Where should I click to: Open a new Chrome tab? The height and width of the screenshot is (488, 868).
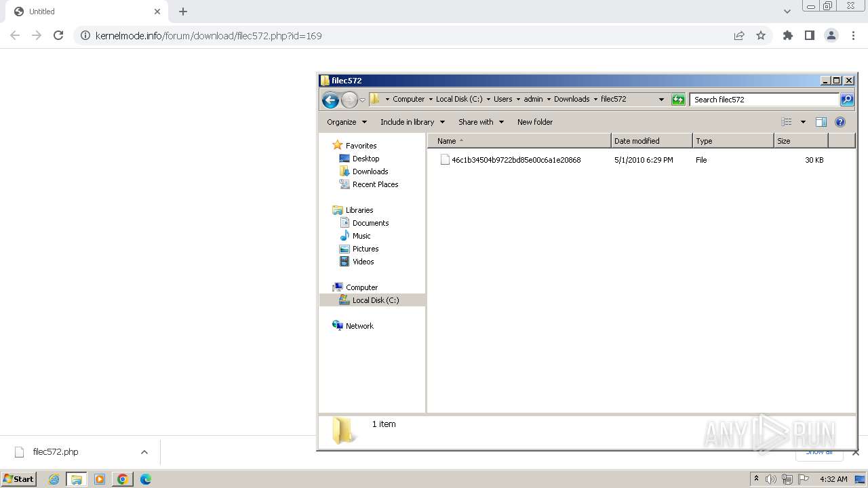(x=183, y=12)
